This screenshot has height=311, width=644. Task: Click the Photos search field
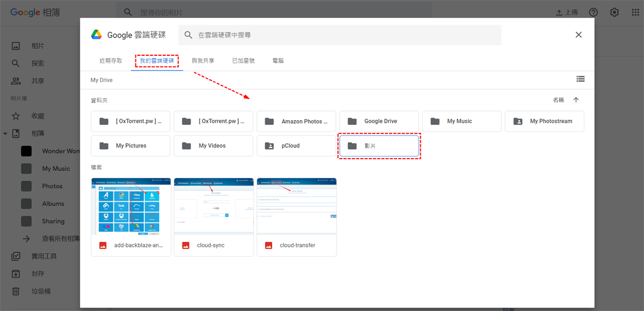[274, 12]
